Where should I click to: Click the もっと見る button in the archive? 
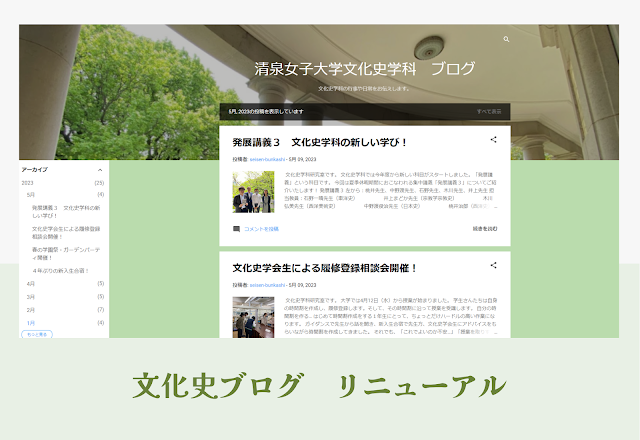tap(37, 334)
